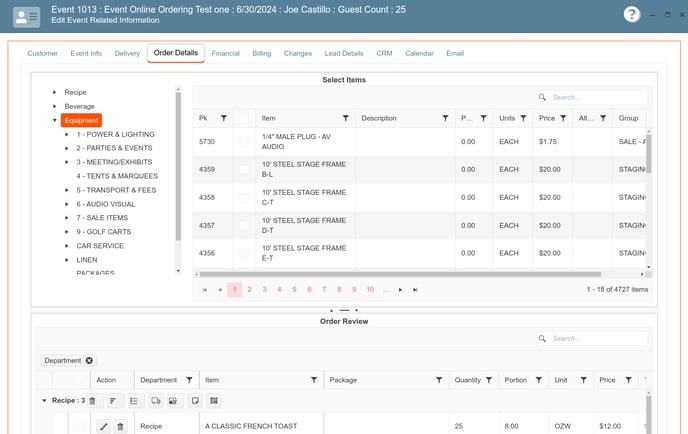Click the note icon in Recipe group row
This screenshot has width=688, height=434.
pos(195,401)
